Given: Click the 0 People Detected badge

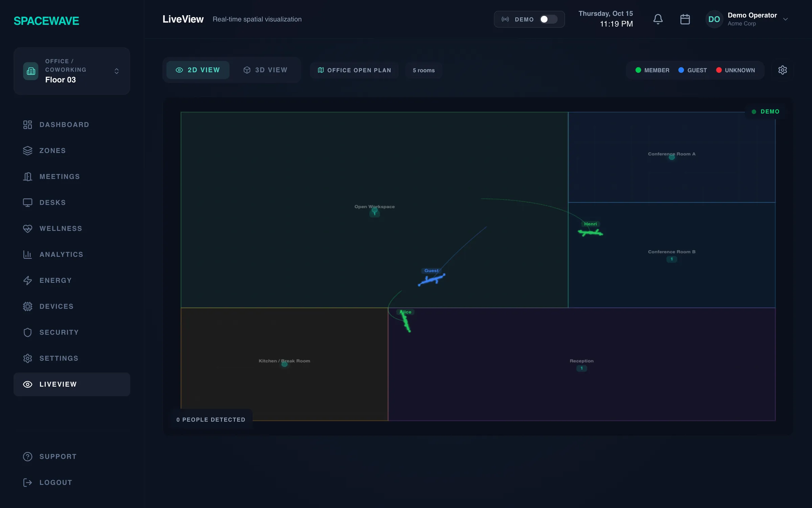Looking at the screenshot, I should (x=211, y=420).
